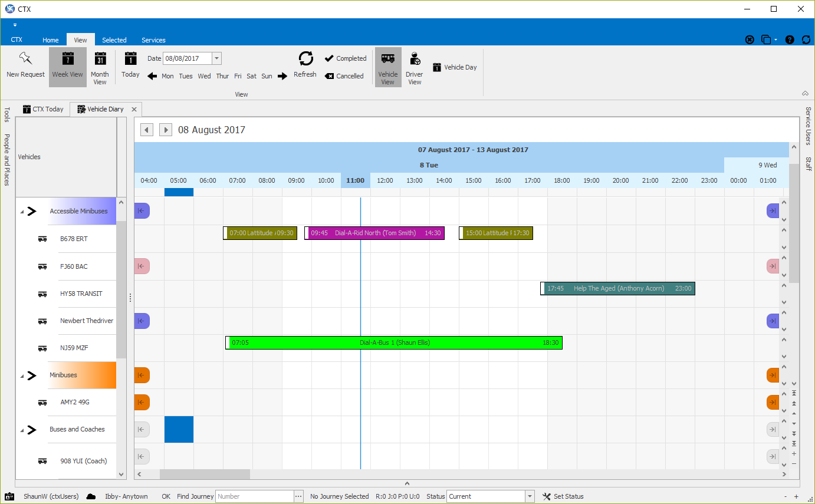
Task: Go to next day in diary header
Action: (166, 130)
